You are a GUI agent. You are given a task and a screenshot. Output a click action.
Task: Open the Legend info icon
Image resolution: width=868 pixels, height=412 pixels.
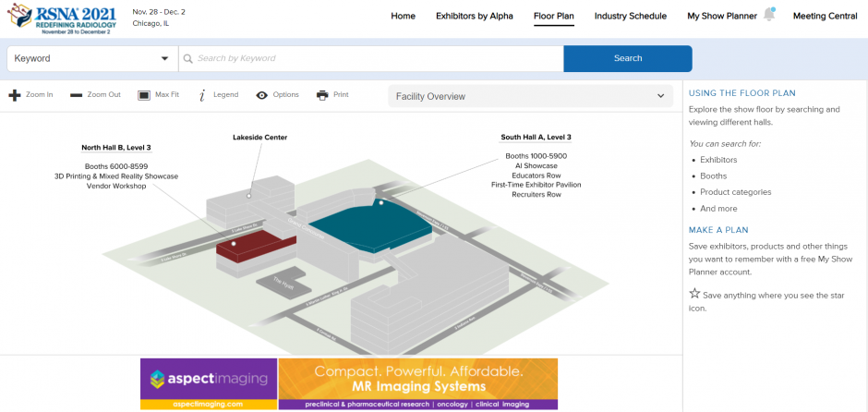click(x=201, y=95)
